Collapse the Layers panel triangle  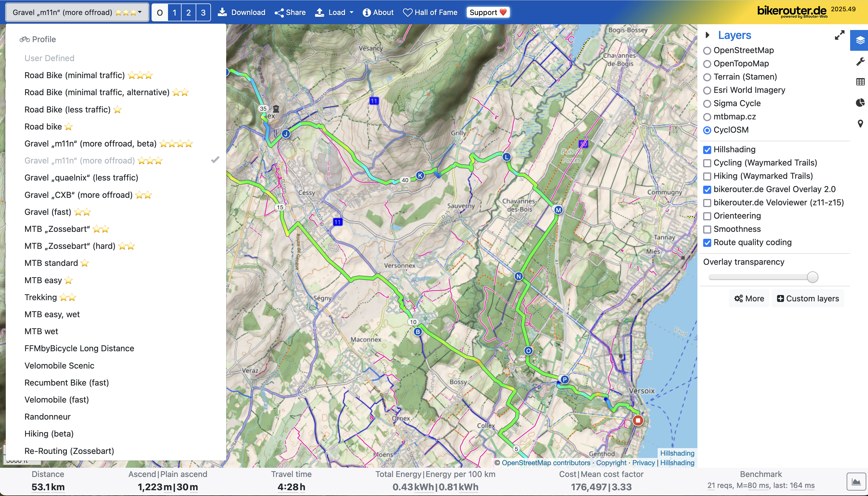(708, 35)
